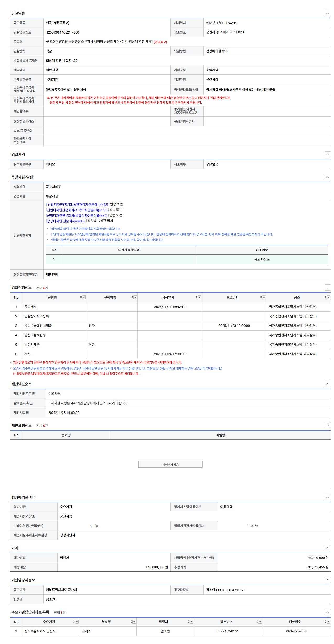Click the sort arrows in the 시작일시 column header

tap(197, 297)
